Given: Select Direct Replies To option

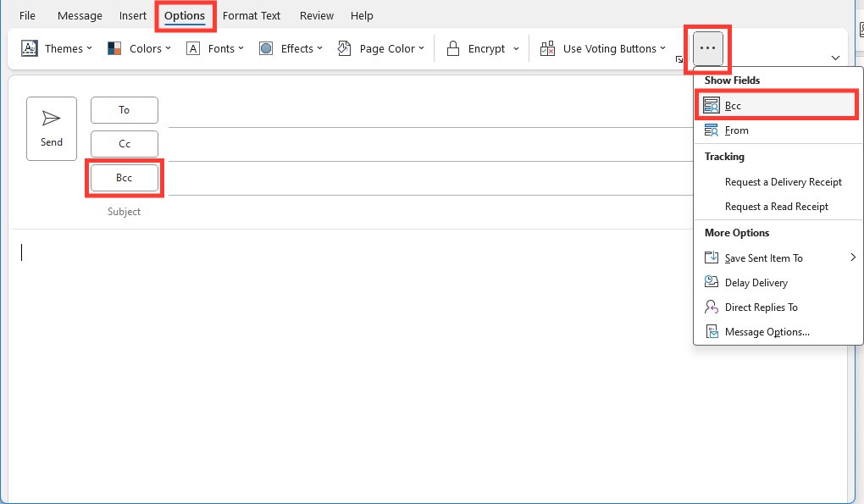Looking at the screenshot, I should pos(778,307).
